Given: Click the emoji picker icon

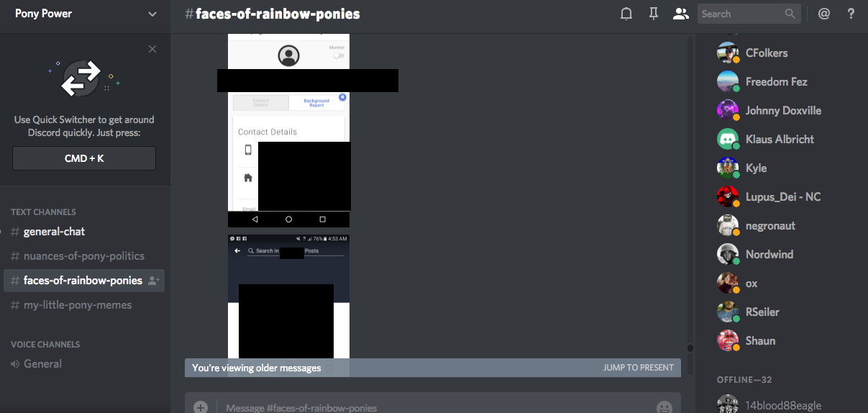Looking at the screenshot, I should coord(664,407).
